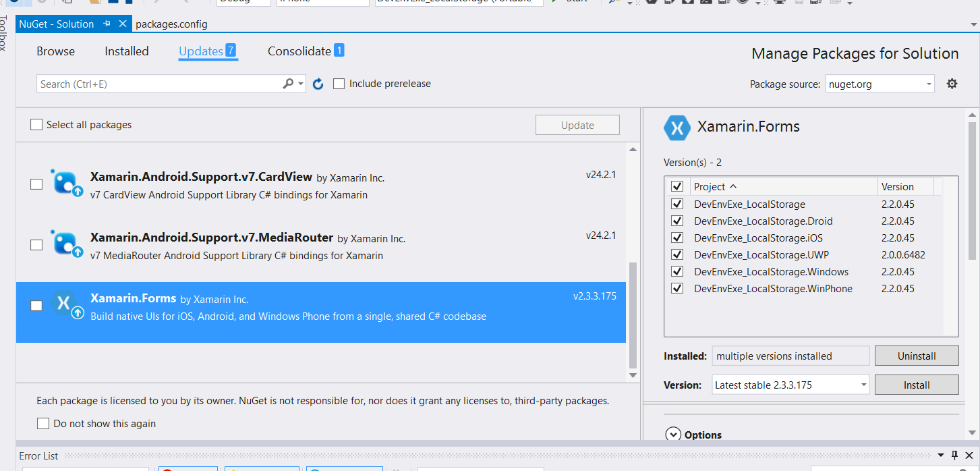Click Xamarin.Forms icon in the list
Viewport: 980px width, 471px height.
click(x=66, y=305)
